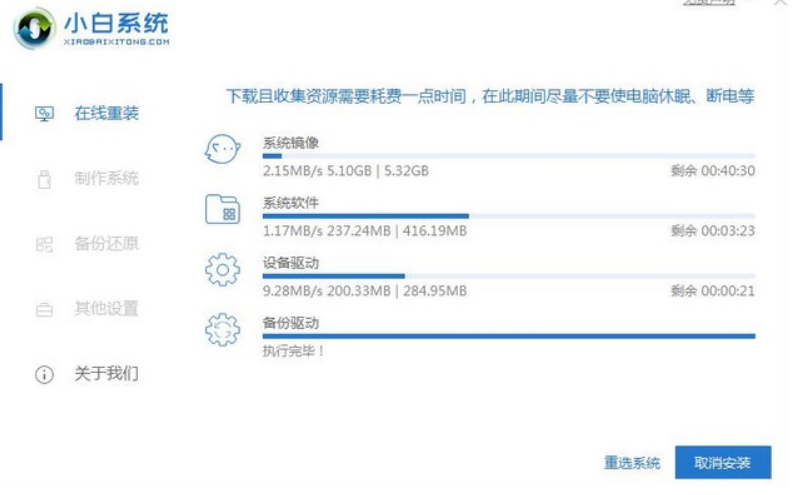Click the 小白系统 logo icon
The height and width of the screenshot is (495, 808).
(x=37, y=30)
